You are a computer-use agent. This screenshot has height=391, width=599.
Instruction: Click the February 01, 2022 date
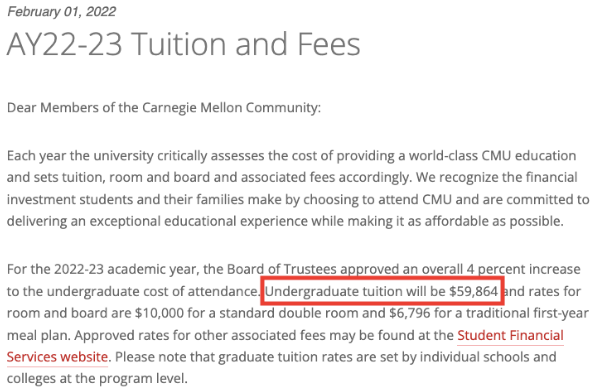click(62, 11)
